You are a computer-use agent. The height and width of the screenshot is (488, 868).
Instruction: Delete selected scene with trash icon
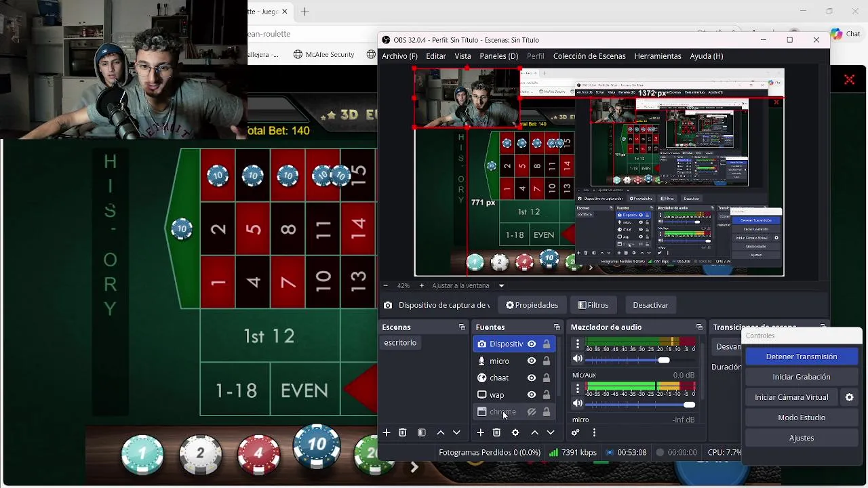point(403,432)
